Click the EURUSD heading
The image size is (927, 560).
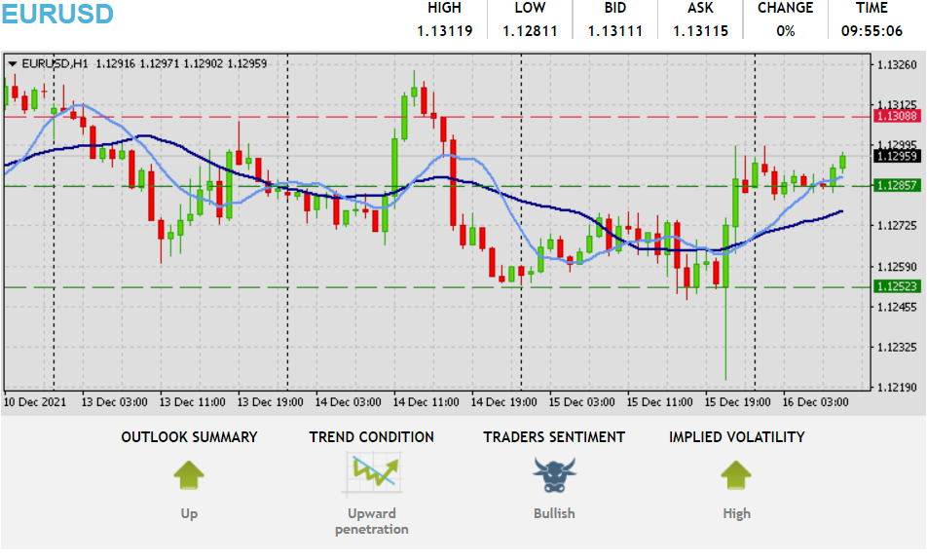[56, 15]
